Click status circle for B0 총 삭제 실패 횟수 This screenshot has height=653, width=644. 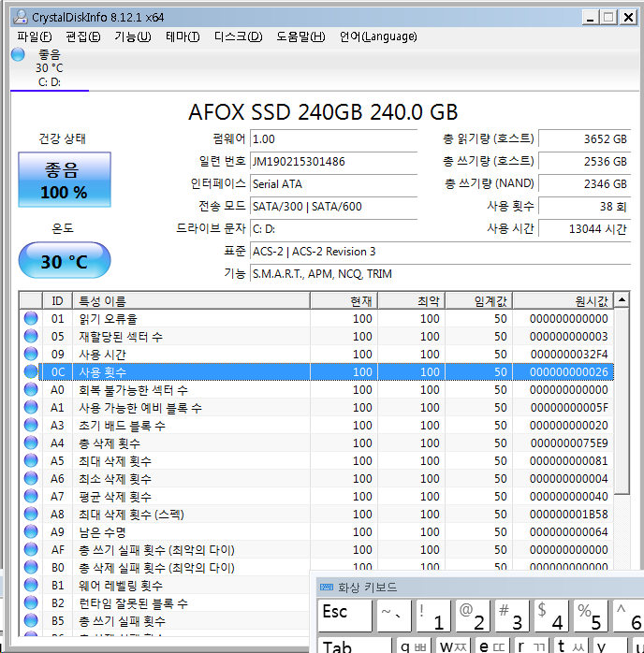[31, 567]
